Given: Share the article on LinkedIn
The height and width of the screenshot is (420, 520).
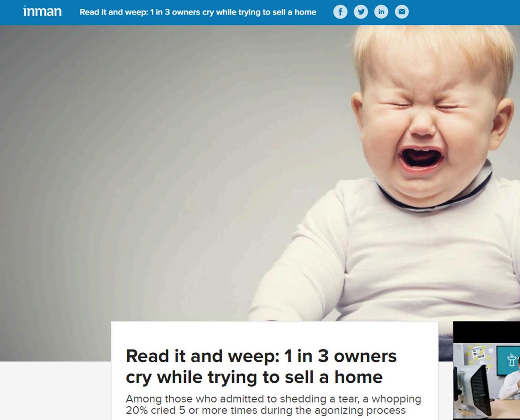Looking at the screenshot, I should click(381, 12).
